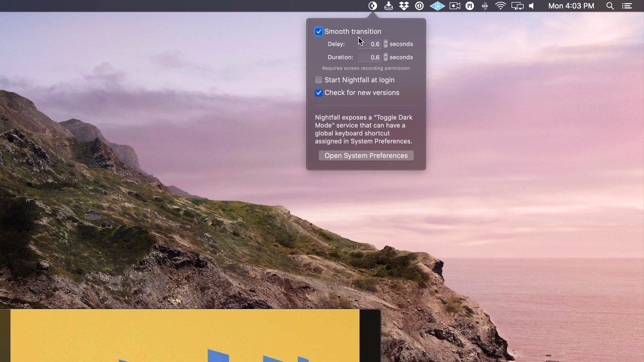Open Notification Center
The width and height of the screenshot is (644, 362).
[x=627, y=6]
